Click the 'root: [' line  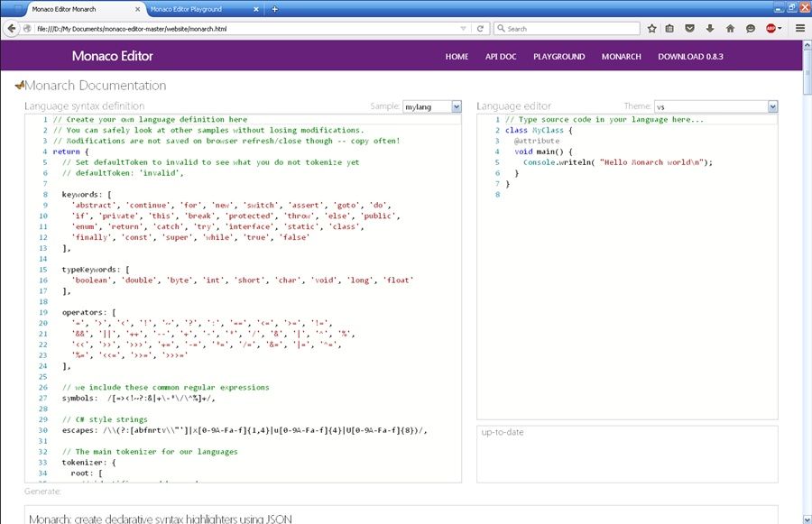coord(87,473)
